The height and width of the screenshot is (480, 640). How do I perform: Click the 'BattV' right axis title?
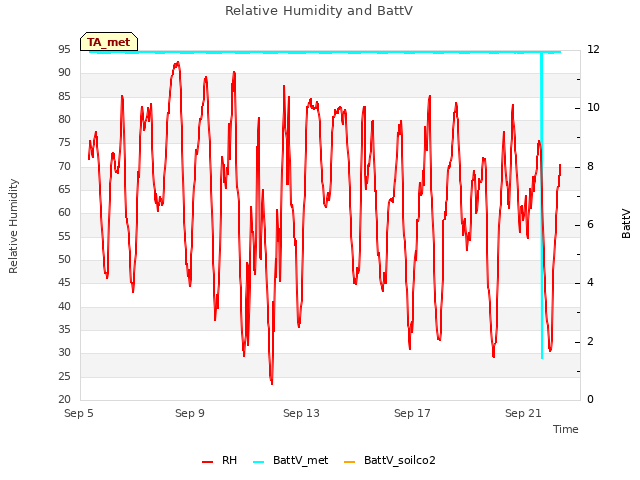(x=626, y=224)
